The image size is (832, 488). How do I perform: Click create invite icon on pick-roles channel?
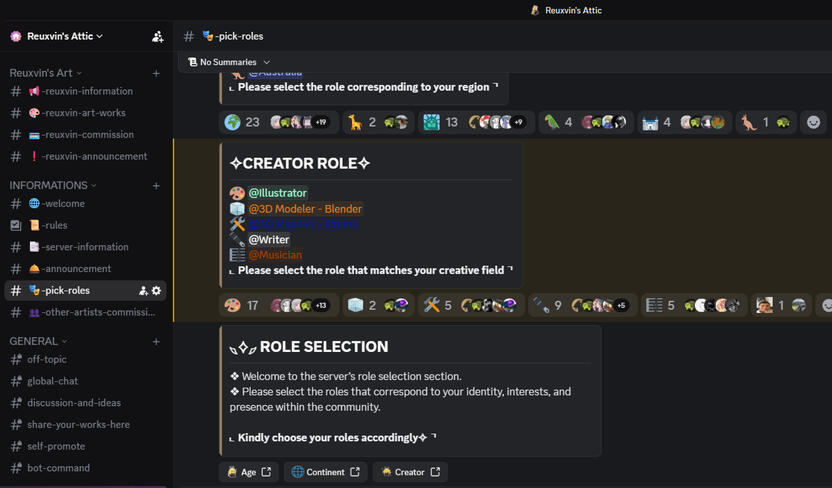coord(143,291)
